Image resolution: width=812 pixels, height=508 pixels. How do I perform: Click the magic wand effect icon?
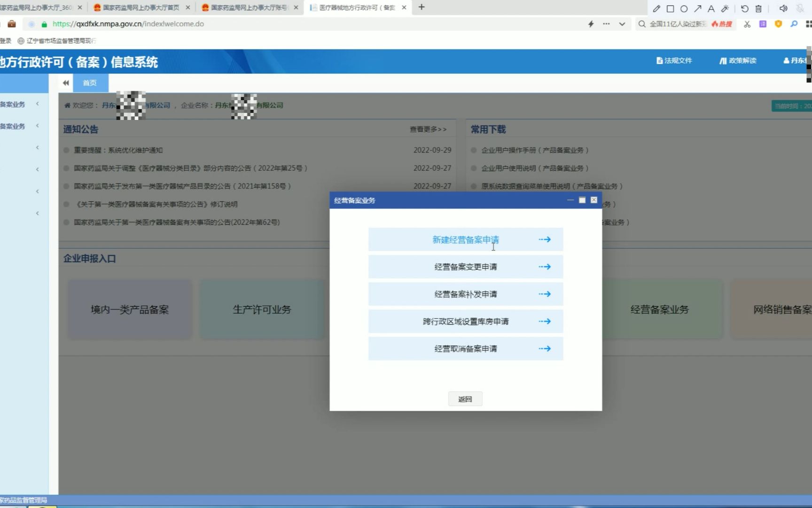(x=725, y=8)
